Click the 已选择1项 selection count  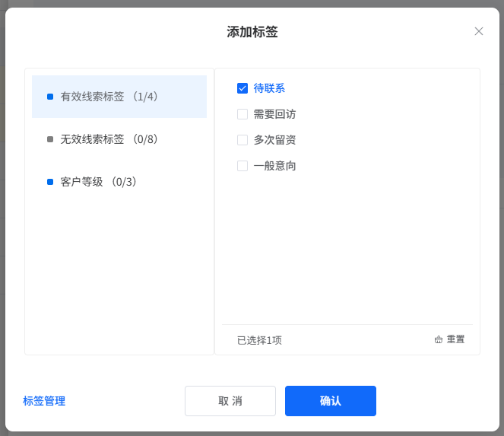pyautogui.click(x=259, y=340)
